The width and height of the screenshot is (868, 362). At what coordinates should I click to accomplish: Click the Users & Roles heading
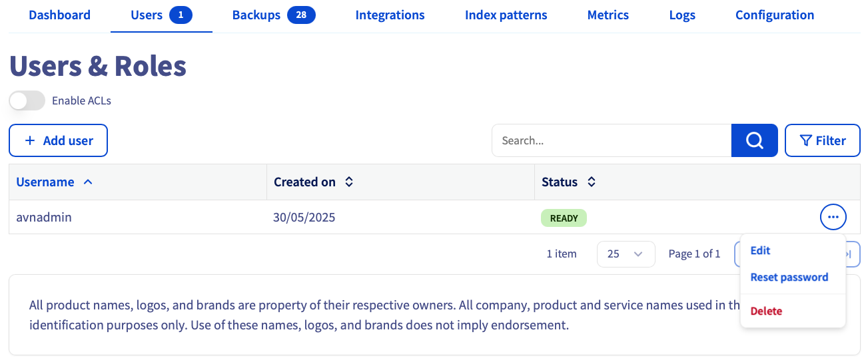click(x=98, y=66)
